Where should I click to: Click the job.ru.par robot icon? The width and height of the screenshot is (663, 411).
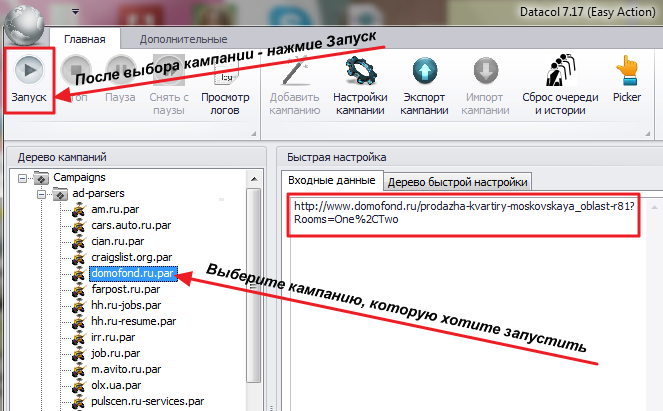tap(79, 354)
